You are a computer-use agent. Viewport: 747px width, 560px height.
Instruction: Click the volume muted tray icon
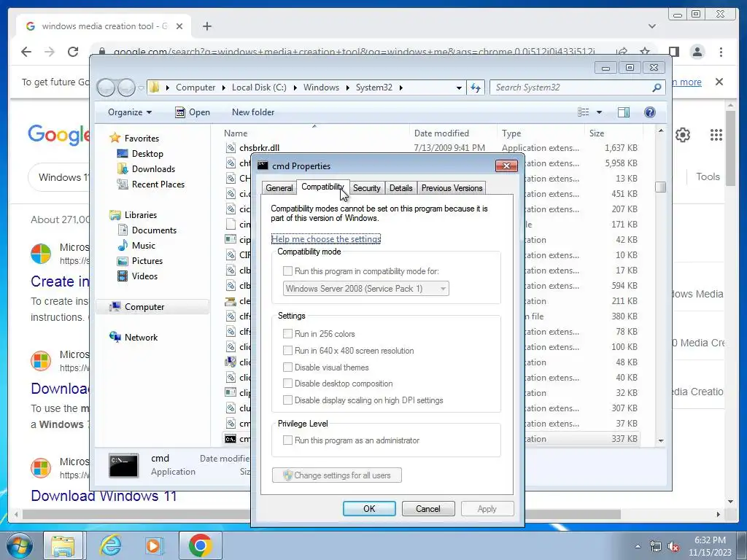pos(673,547)
